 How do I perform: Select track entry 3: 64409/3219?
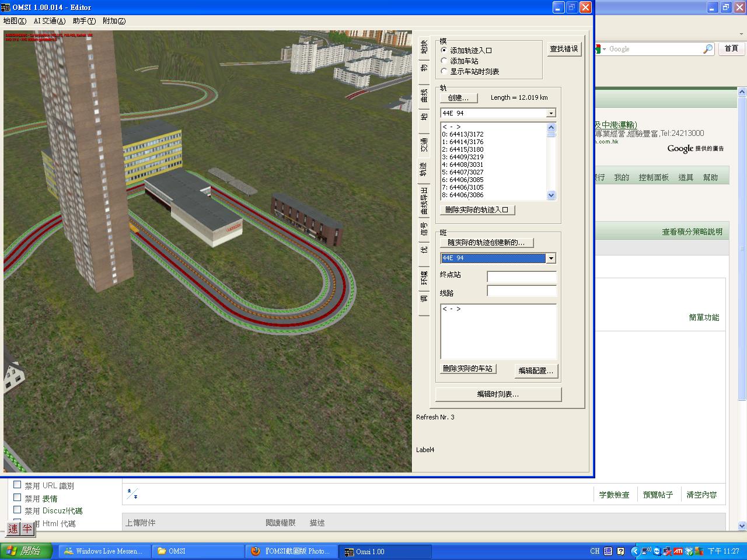pyautogui.click(x=463, y=157)
